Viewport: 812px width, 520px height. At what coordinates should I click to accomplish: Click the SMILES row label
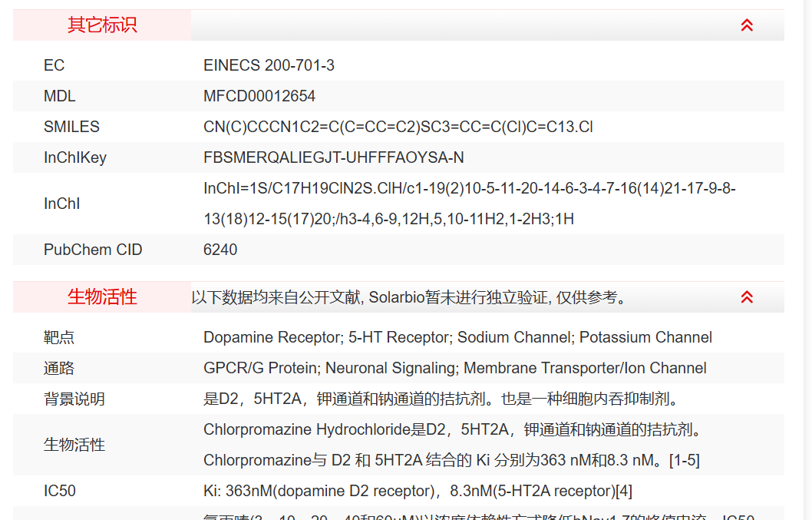pos(71,127)
